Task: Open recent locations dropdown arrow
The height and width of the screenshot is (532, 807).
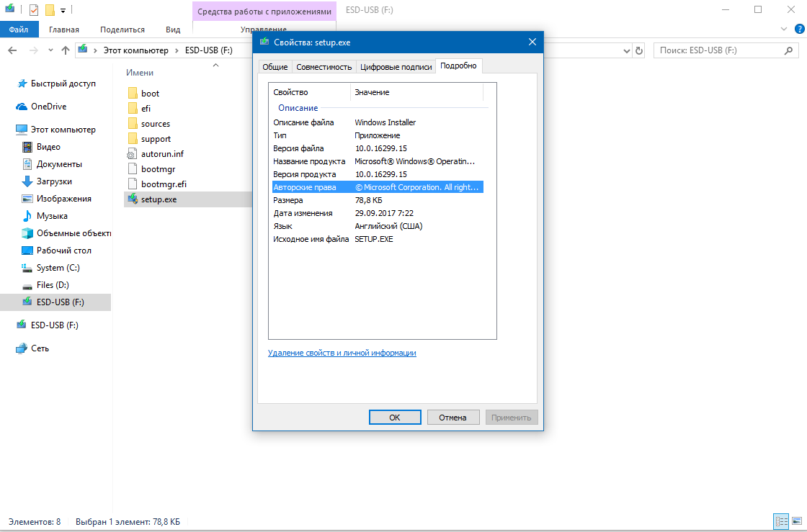Action: (x=50, y=50)
